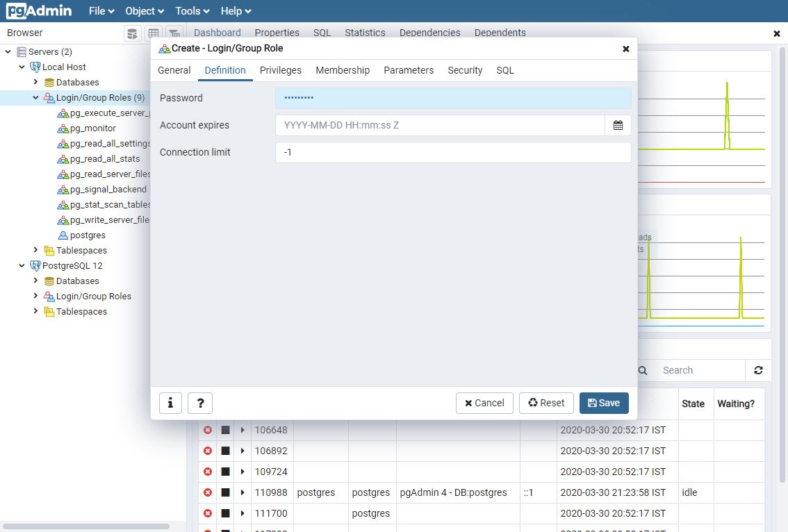Collapse the PostgreSQL 12 server node
This screenshot has width=788, height=532.
[x=22, y=265]
